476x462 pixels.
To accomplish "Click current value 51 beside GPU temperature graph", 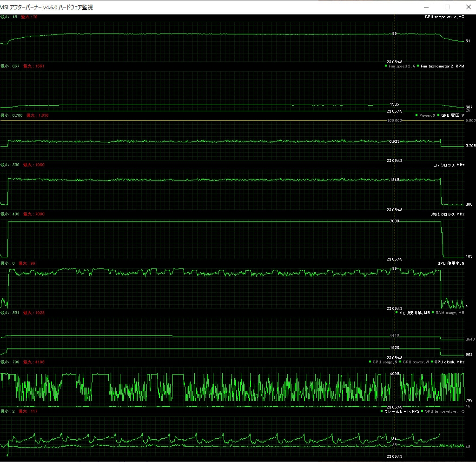I will tap(468, 40).
